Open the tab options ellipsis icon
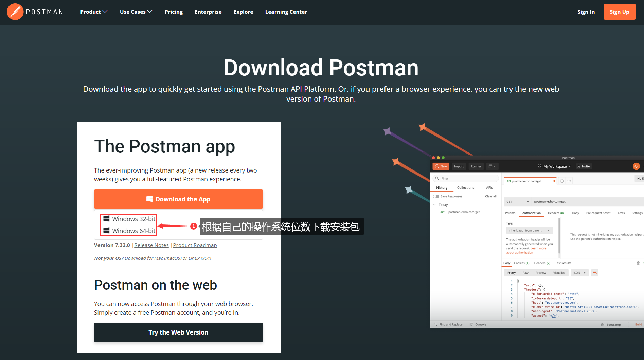 (x=569, y=181)
